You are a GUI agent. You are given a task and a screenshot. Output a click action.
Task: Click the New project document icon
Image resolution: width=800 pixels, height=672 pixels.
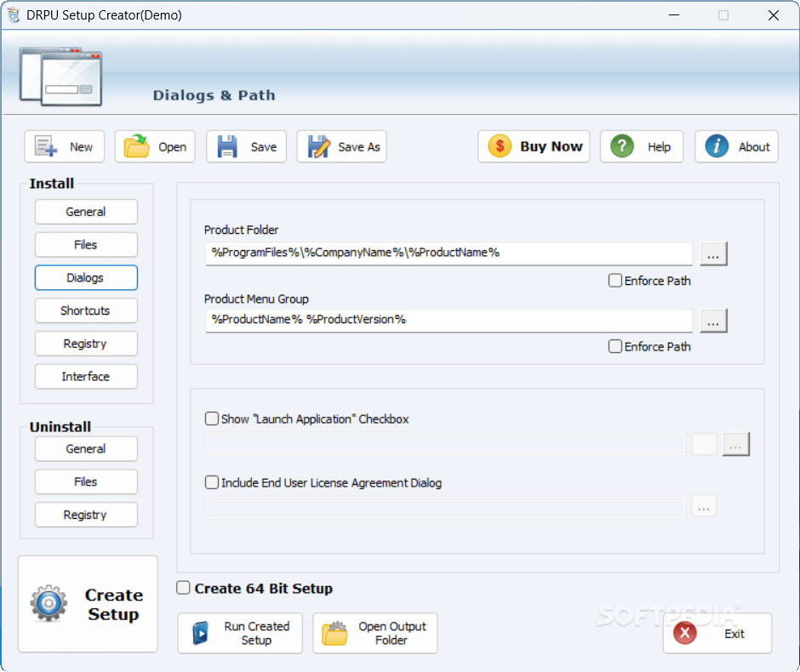coord(46,146)
